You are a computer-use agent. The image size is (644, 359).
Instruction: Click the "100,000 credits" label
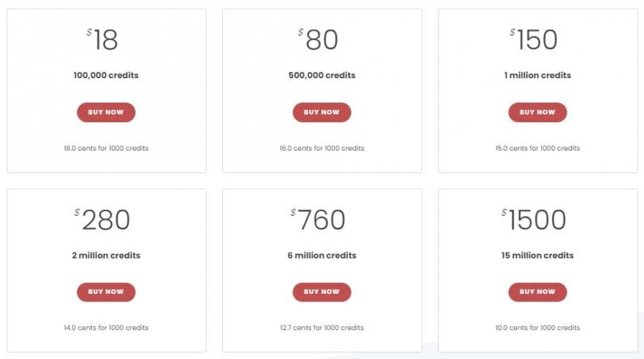106,75
